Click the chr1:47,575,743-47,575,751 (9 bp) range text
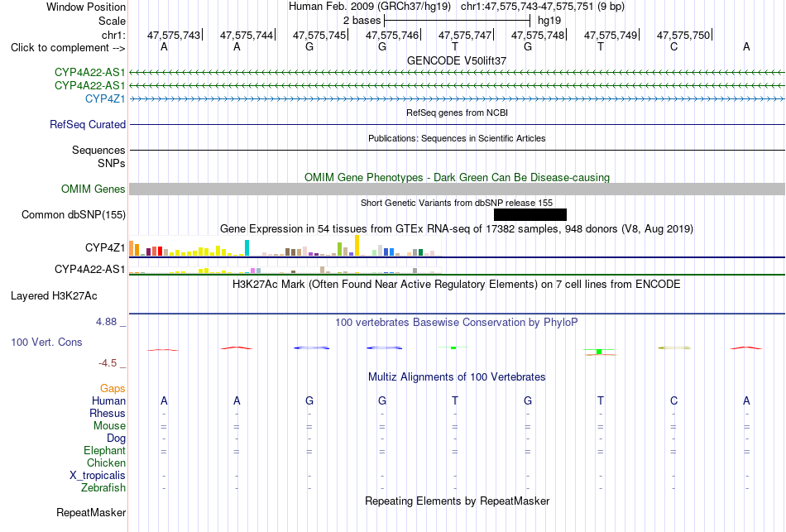Screen dimensions: 786x532 pyautogui.click(x=543, y=7)
